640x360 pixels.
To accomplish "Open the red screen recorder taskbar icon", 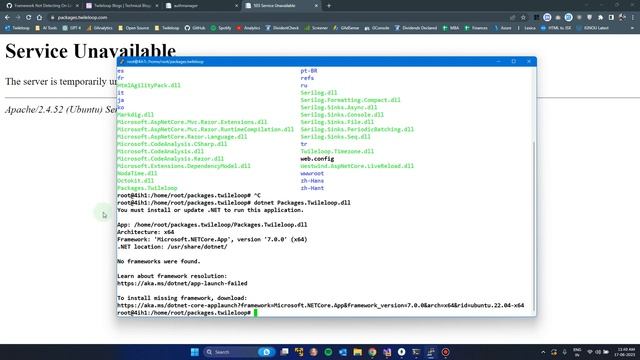I will (445, 352).
